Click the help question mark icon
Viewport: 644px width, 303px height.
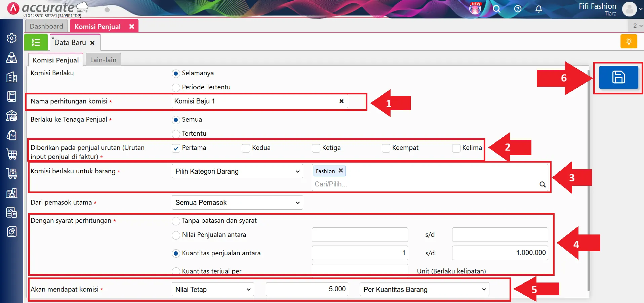518,9
